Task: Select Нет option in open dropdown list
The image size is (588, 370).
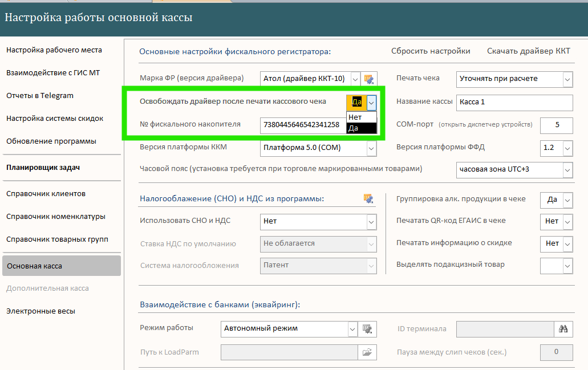Action: [362, 117]
